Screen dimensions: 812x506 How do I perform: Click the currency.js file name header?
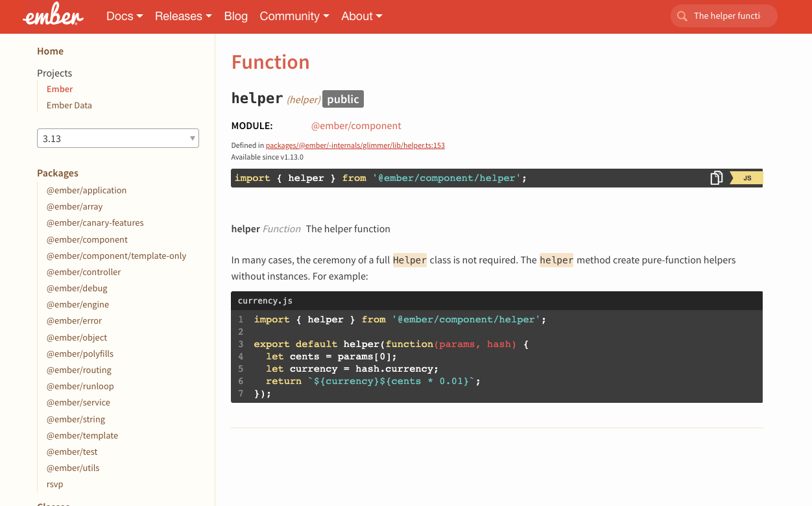pos(265,301)
